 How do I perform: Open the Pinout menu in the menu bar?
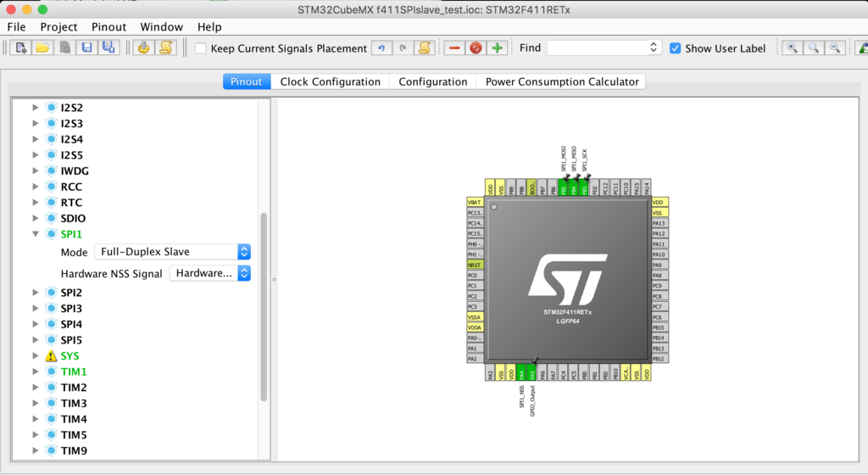click(x=109, y=26)
